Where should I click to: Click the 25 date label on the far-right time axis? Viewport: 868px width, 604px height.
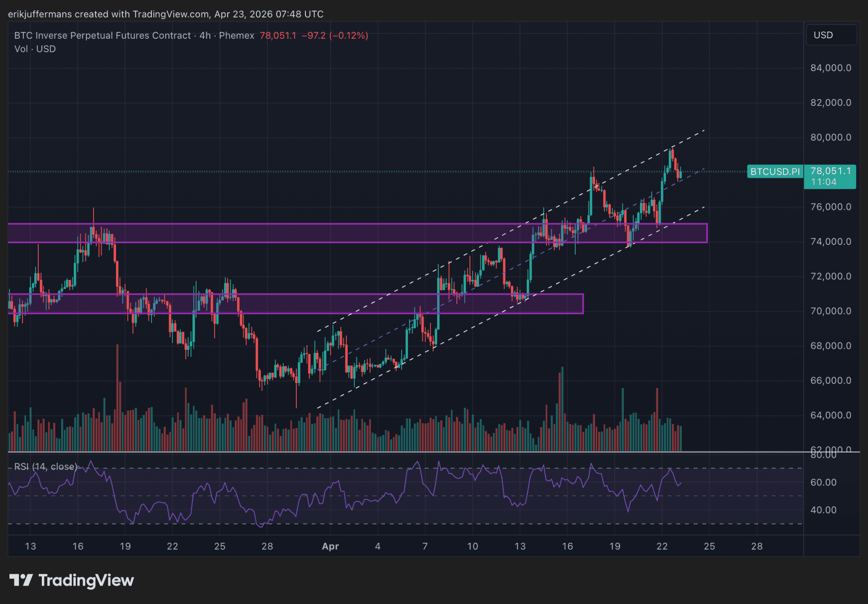tap(709, 546)
